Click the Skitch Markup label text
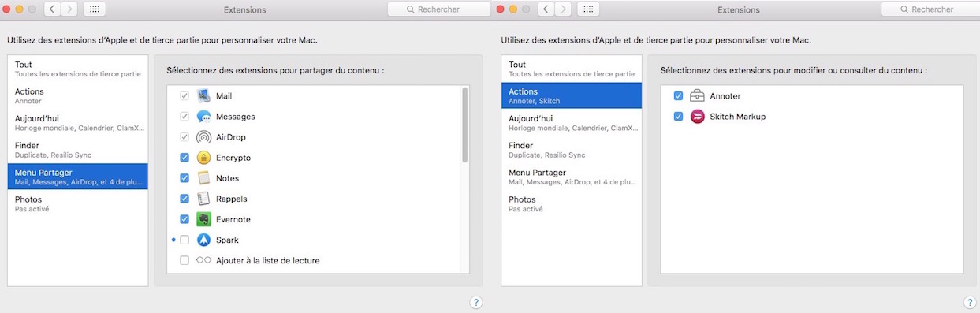980x313 pixels. [x=737, y=117]
